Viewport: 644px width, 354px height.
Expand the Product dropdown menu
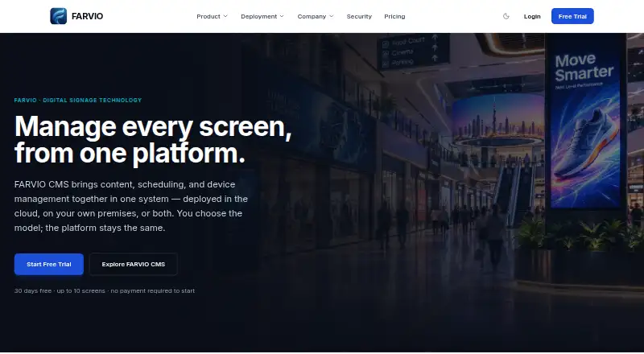point(212,16)
